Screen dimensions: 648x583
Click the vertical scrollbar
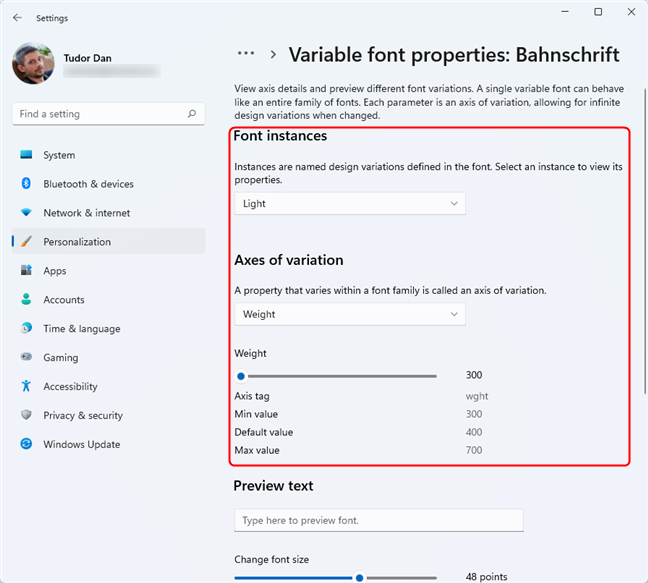(x=645, y=241)
